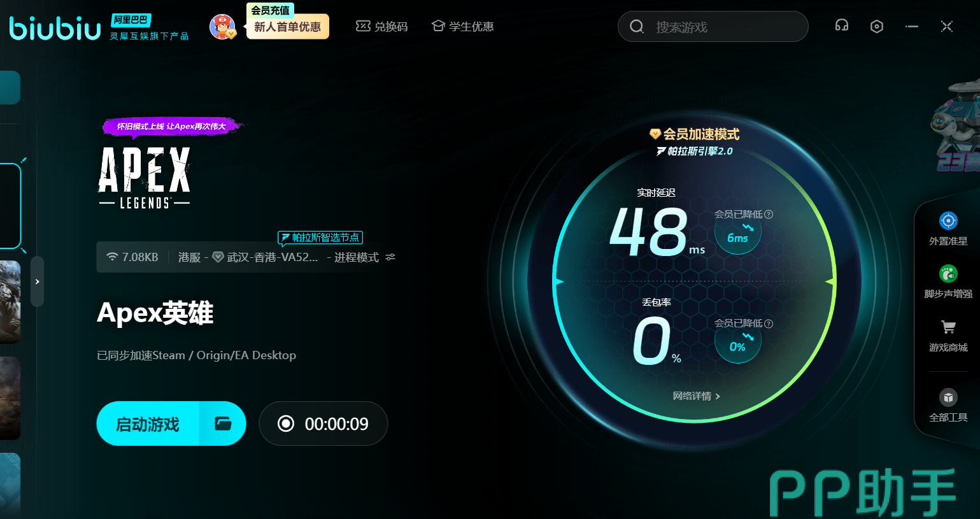Click the 搜索游戏 search field

720,27
